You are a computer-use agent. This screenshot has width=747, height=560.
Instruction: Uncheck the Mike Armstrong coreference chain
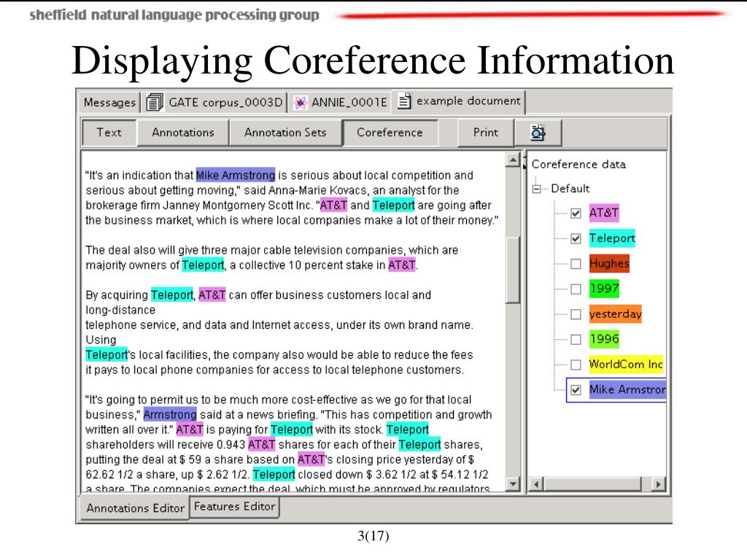[576, 390]
